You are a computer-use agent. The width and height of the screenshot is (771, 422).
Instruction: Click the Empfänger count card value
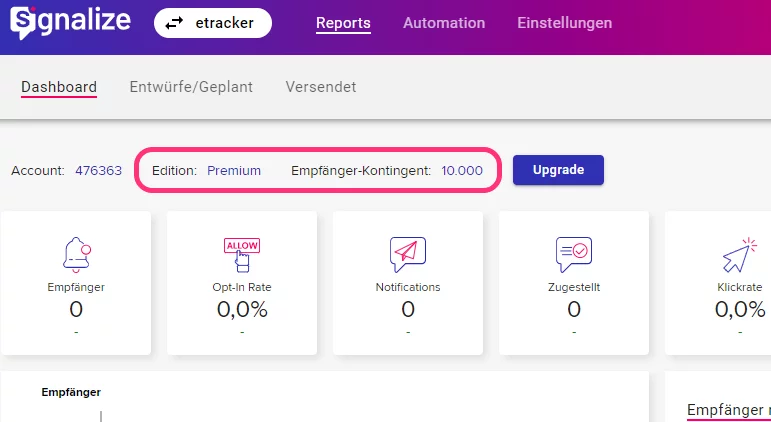(x=76, y=309)
